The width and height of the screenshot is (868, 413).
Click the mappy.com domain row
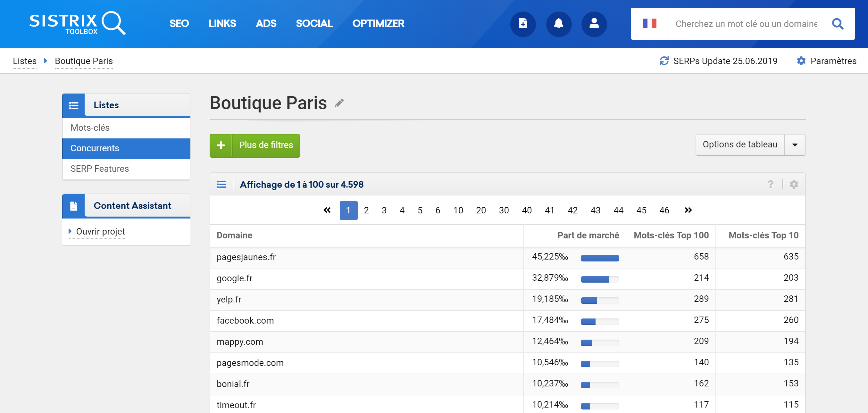click(x=507, y=342)
